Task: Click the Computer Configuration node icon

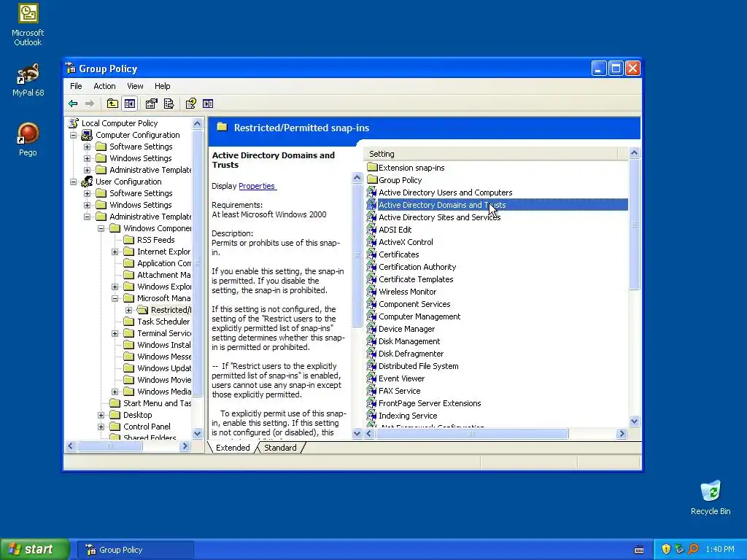Action: [87, 135]
